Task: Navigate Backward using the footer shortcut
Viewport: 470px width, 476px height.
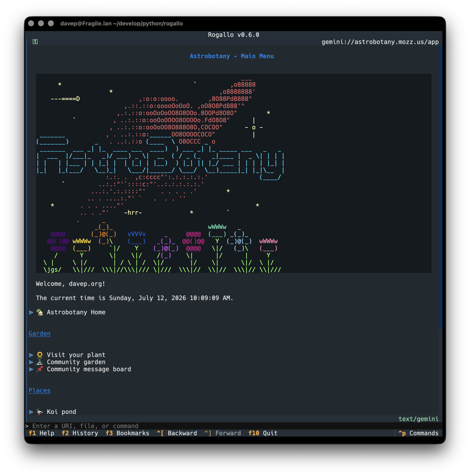Action: [177, 433]
